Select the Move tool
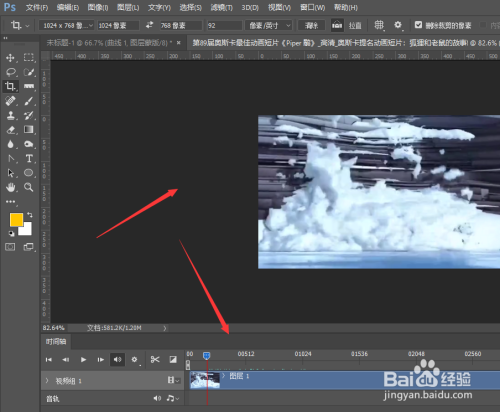This screenshot has width=500, height=412. (x=10, y=58)
